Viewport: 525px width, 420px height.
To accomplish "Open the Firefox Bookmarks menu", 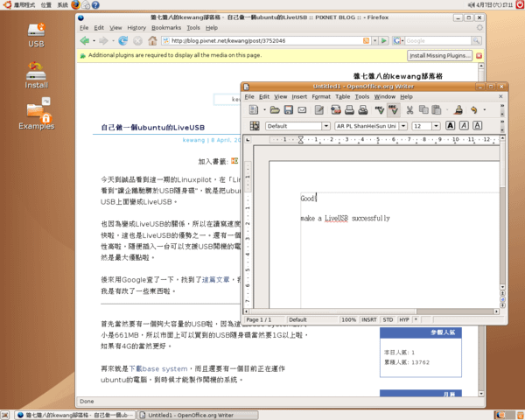I will (x=166, y=28).
